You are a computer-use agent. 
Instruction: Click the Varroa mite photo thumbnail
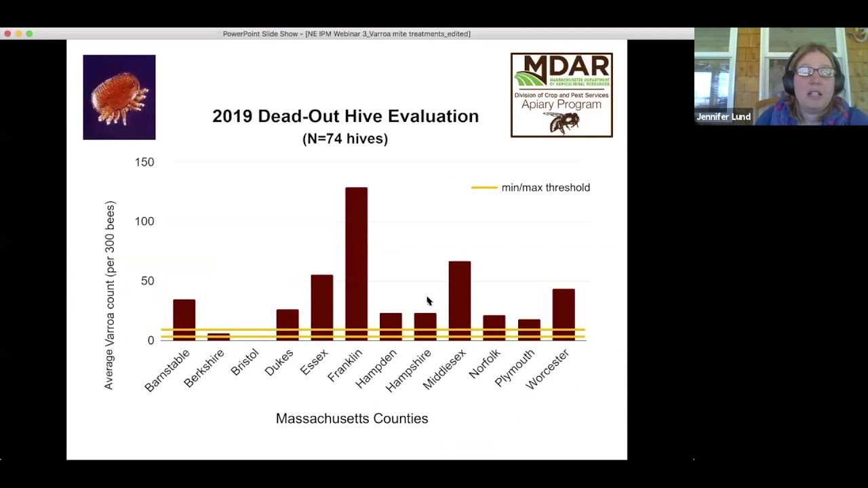click(119, 97)
